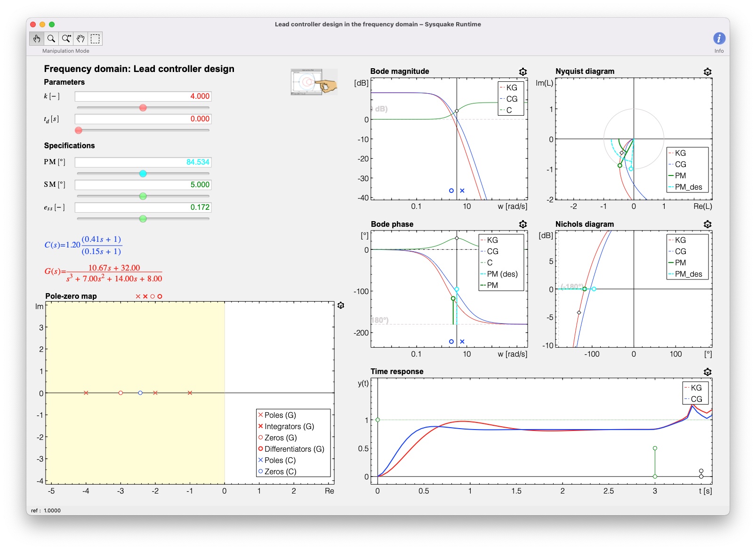Select the horizontal axis zoom tool
756x550 pixels.
pyautogui.click(x=65, y=39)
